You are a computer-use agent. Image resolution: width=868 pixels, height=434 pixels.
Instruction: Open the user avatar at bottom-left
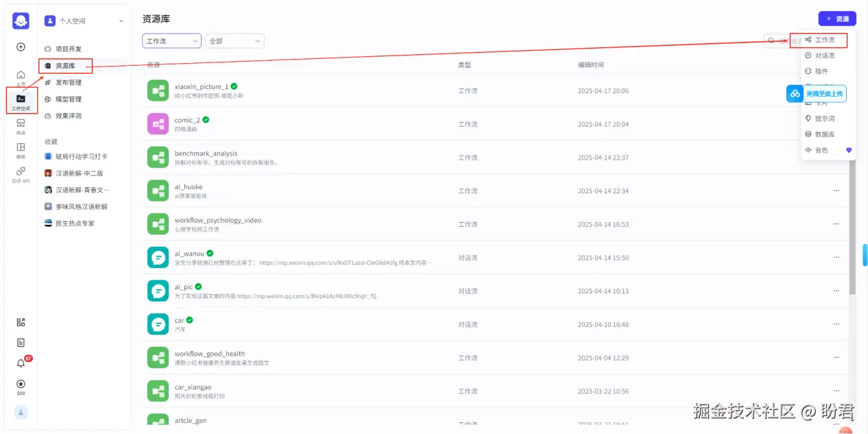[x=21, y=412]
